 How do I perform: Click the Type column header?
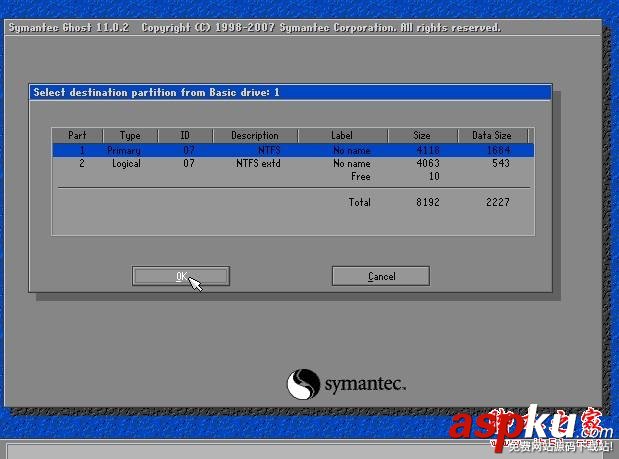tap(130, 135)
